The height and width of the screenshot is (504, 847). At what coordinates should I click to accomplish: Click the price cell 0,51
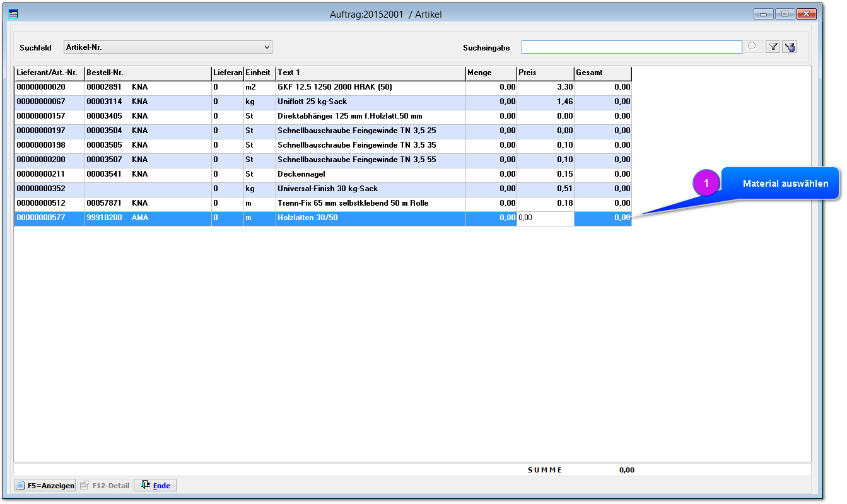tap(546, 189)
